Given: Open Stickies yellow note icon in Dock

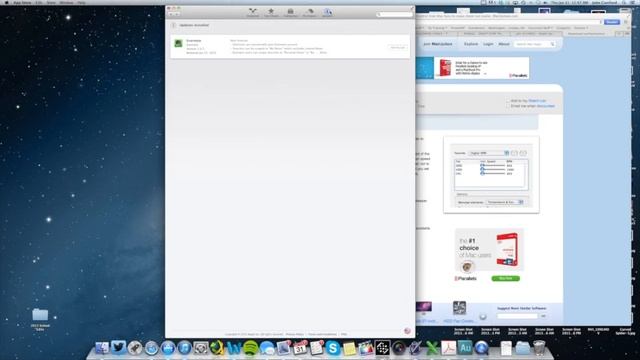Looking at the screenshot, I should pyautogui.click(x=349, y=348).
